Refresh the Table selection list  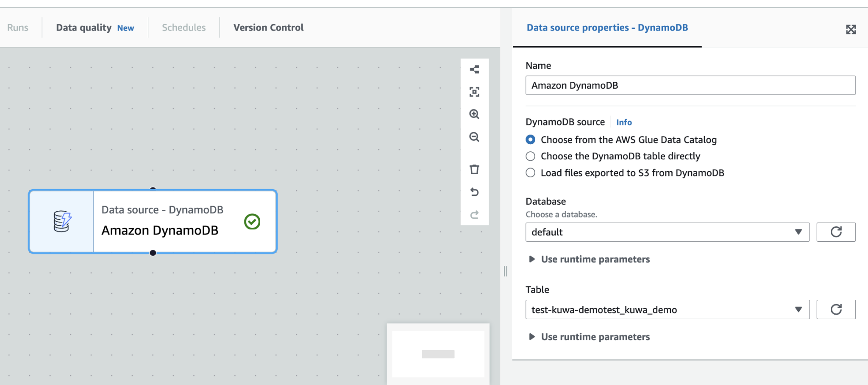(x=835, y=310)
